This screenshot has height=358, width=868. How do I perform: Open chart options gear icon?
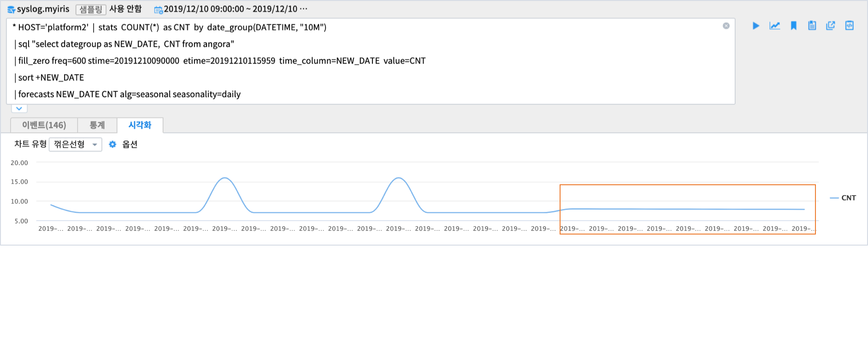tap(112, 144)
